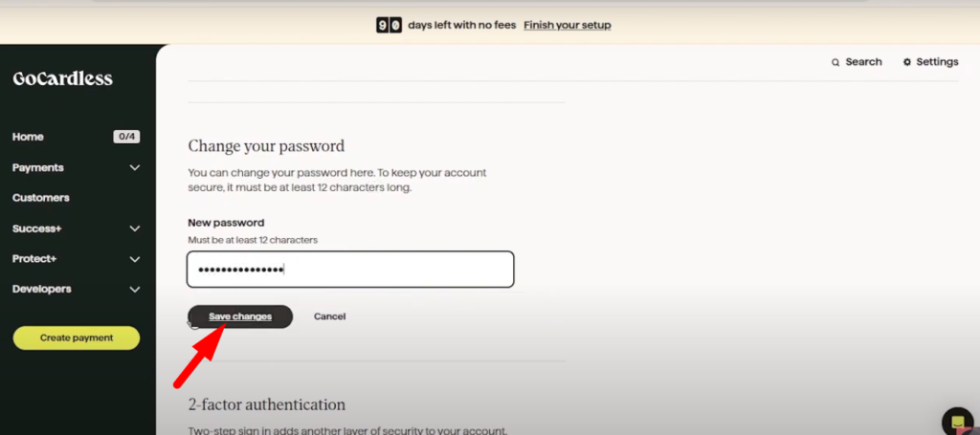980x435 pixels.
Task: Click the Save changes button
Action: (240, 316)
